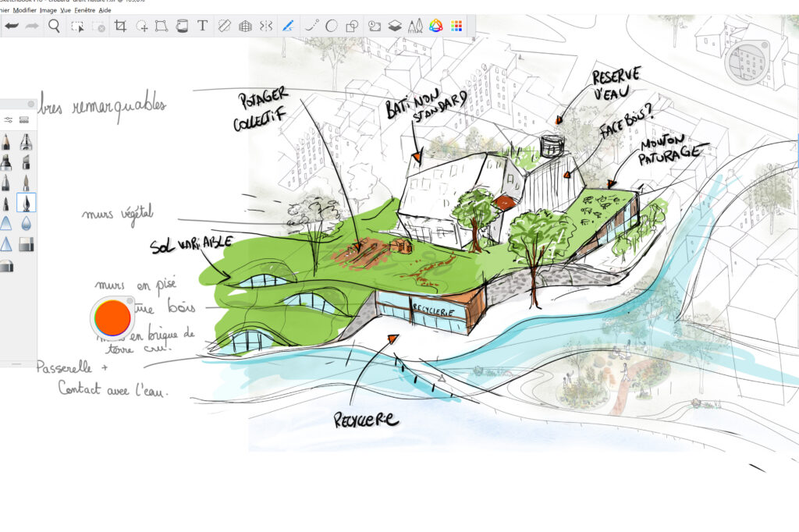
Task: Open the brush library icon in the palette
Action: [x=24, y=120]
